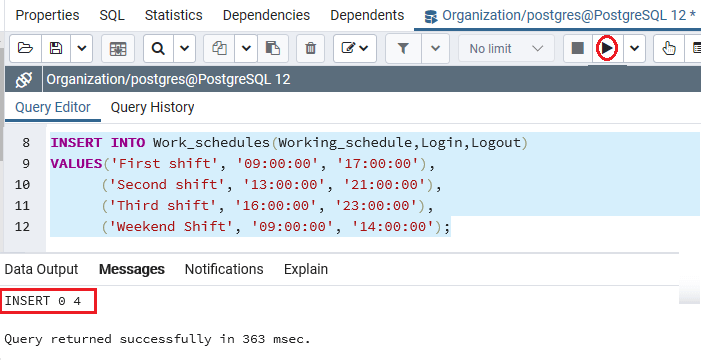Click the Stop query square button

tap(578, 48)
